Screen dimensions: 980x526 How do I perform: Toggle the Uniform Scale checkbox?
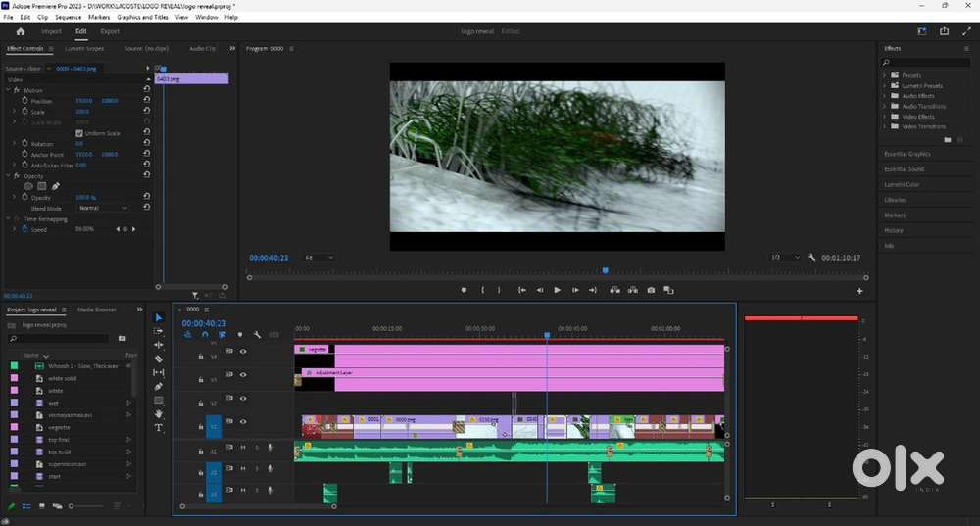coord(79,133)
